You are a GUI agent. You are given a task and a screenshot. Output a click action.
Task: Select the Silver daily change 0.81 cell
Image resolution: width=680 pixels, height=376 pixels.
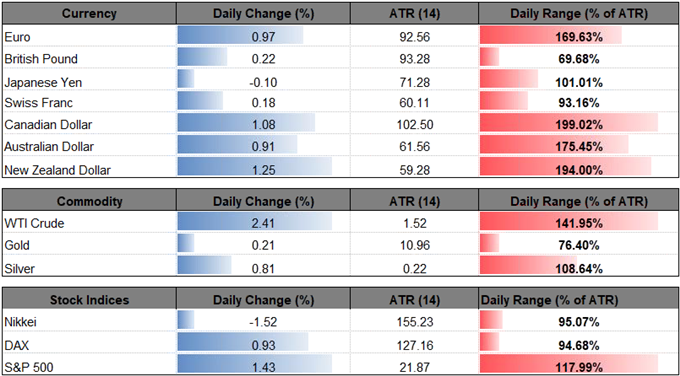263,268
